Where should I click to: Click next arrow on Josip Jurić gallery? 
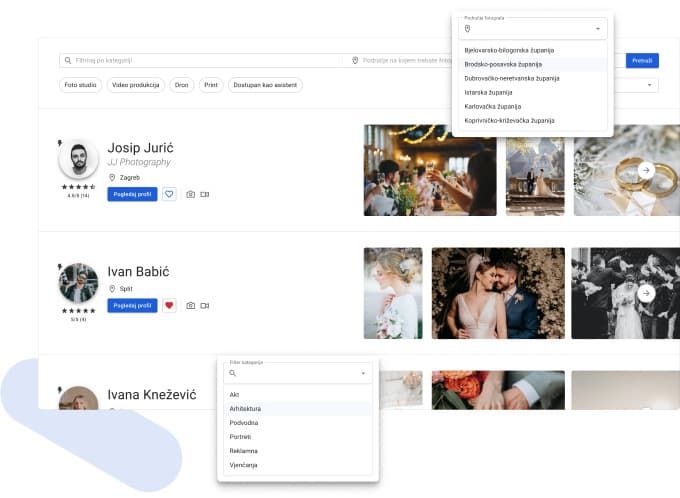[x=646, y=170]
